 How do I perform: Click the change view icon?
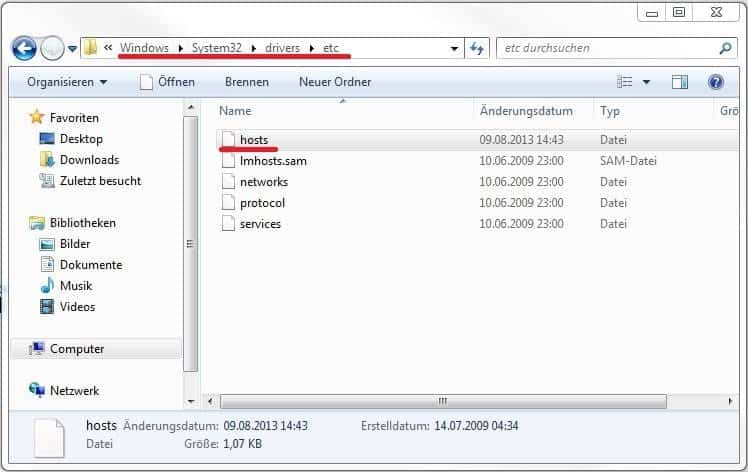click(x=626, y=82)
